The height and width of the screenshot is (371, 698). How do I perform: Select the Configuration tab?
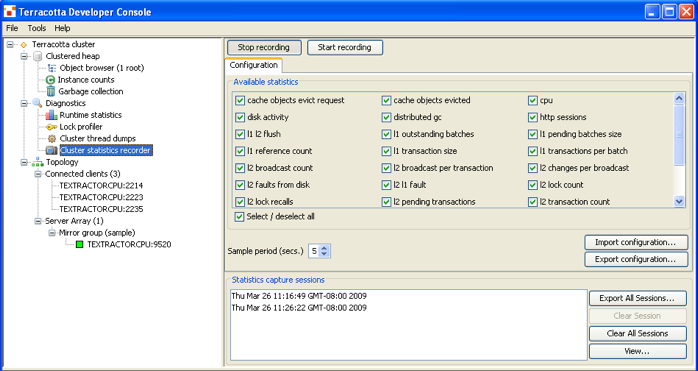coord(253,65)
